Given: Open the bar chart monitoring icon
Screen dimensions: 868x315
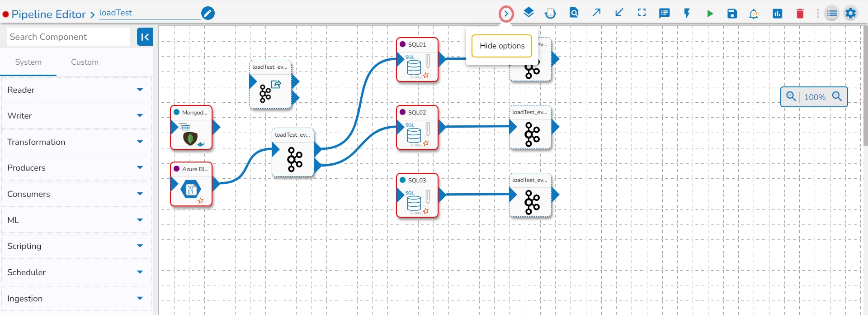Looking at the screenshot, I should click(778, 14).
